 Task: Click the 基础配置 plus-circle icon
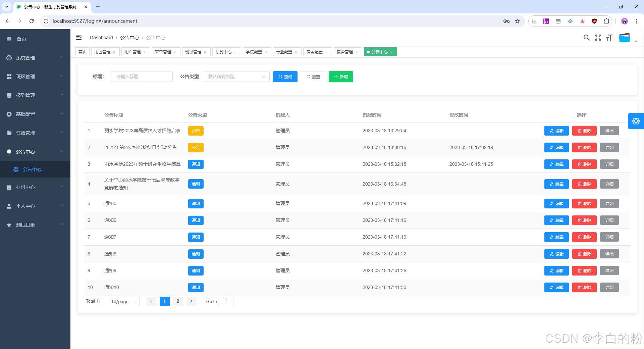click(9, 114)
